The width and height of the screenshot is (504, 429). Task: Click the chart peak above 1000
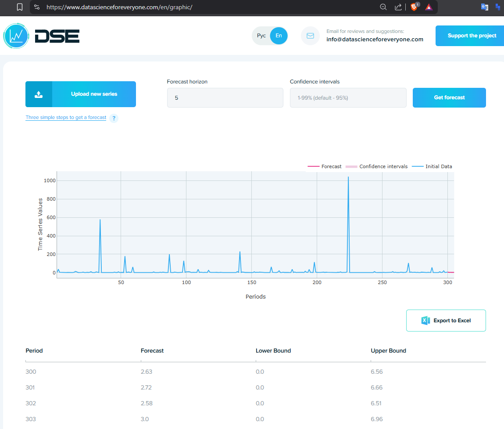[x=348, y=177]
